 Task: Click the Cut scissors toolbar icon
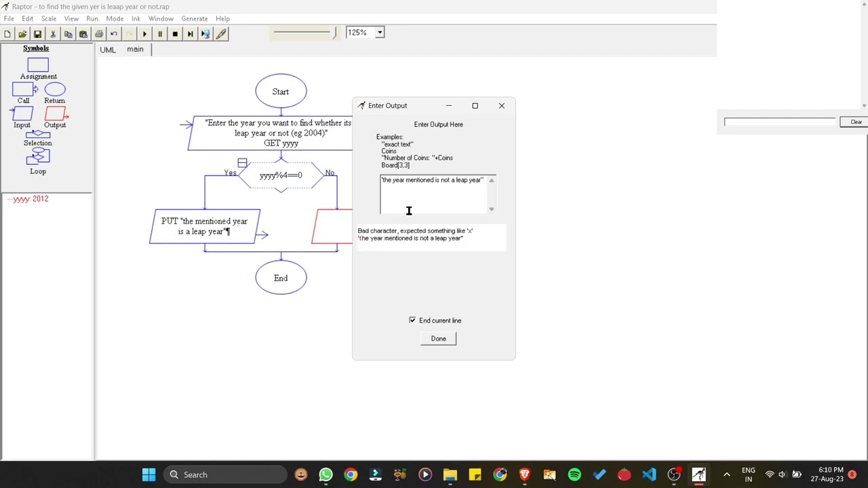53,34
